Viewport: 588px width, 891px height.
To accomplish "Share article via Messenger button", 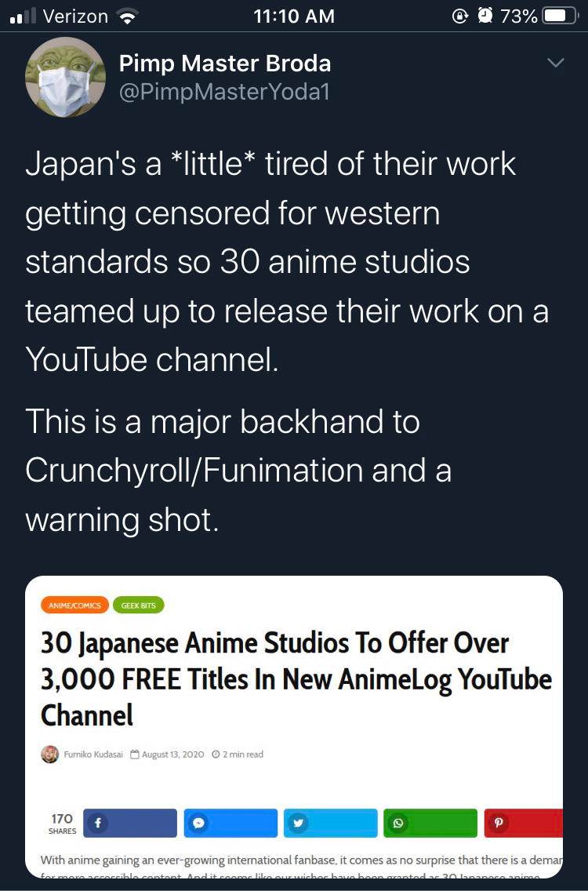I will click(x=230, y=823).
